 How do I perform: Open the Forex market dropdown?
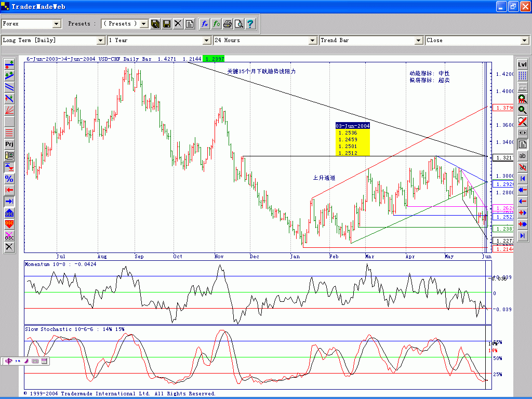57,24
